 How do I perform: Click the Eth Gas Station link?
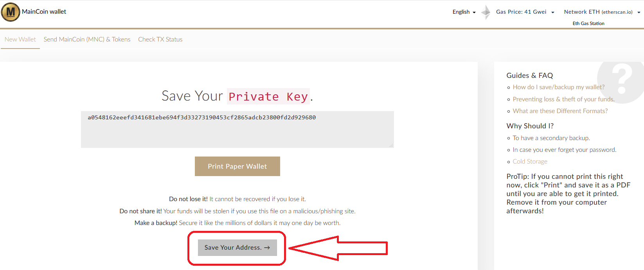[x=588, y=23]
